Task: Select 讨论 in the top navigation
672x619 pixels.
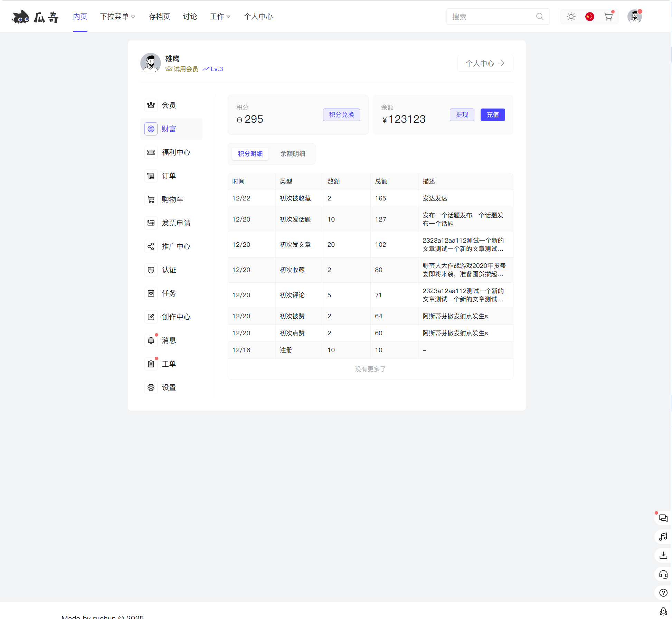Action: 190,16
